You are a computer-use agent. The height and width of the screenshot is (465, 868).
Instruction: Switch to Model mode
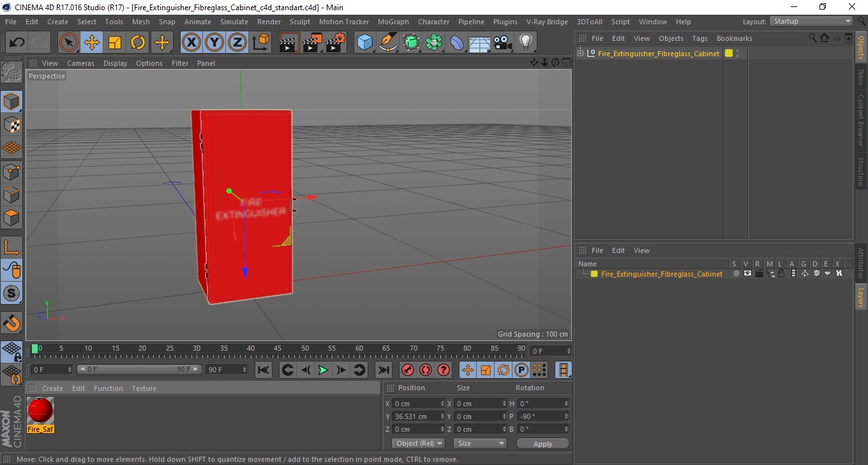tap(11, 102)
